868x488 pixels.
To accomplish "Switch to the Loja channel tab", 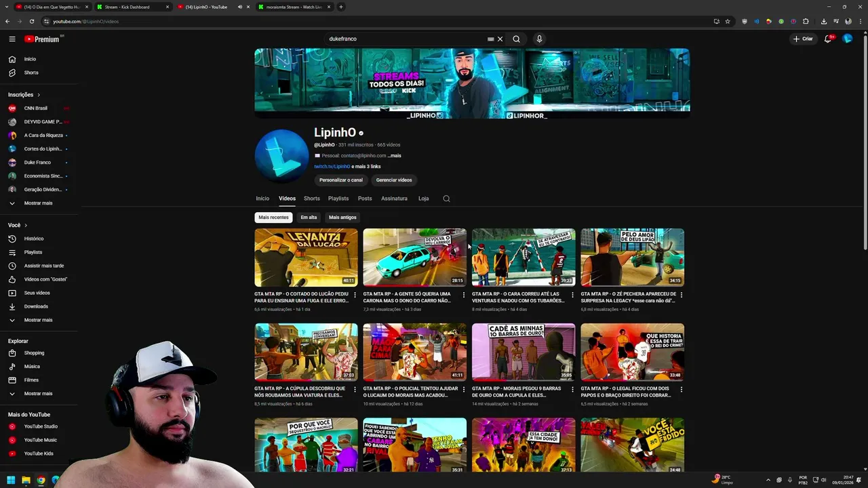I will (424, 199).
